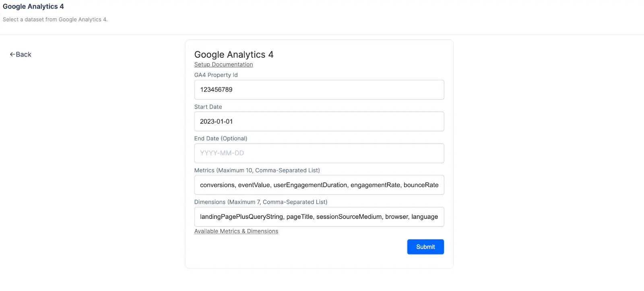Select the property id value 123456789
This screenshot has width=644, height=291.
point(216,89)
